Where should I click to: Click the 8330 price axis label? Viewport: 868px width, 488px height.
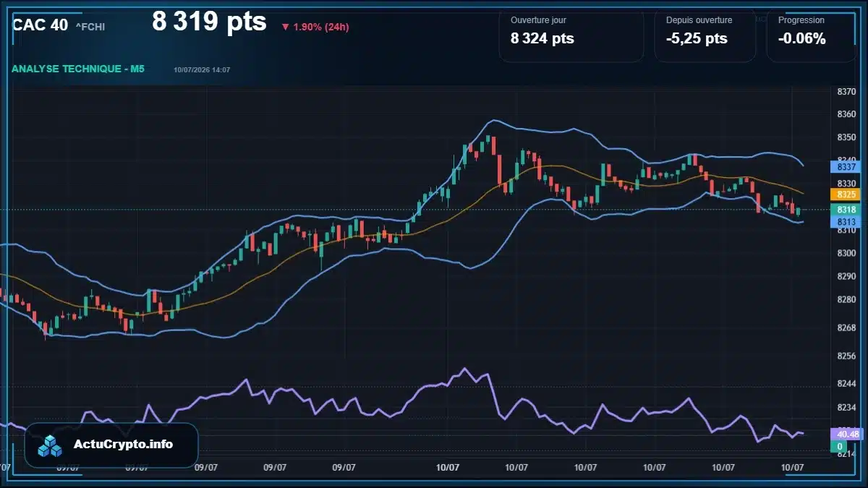click(846, 184)
